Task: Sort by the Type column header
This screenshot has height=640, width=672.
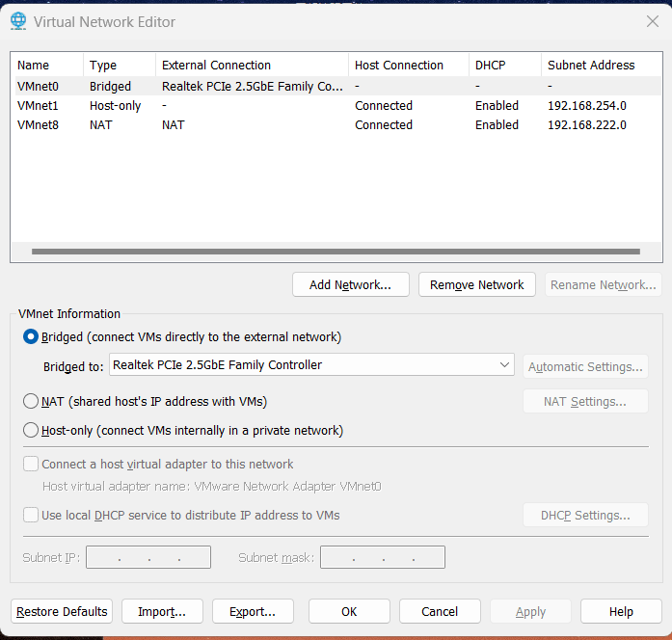Action: click(x=120, y=66)
